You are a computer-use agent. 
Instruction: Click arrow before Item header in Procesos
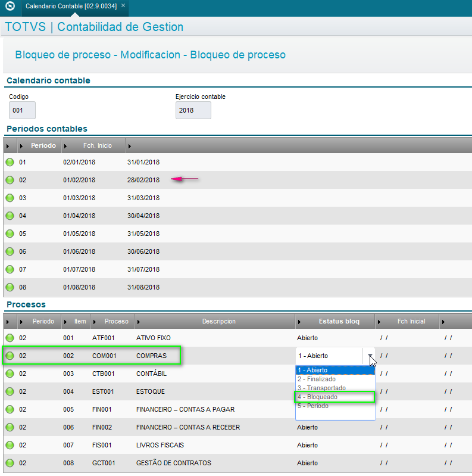65,322
